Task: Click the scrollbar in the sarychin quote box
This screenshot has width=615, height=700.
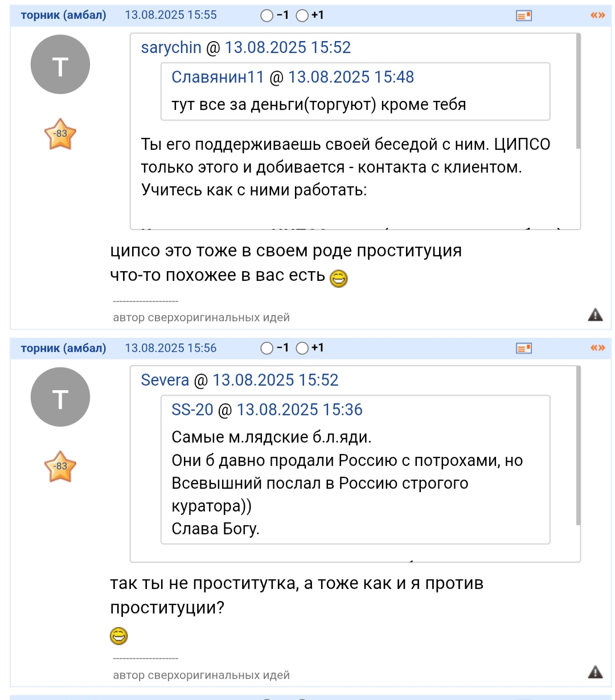Action: pyautogui.click(x=578, y=91)
